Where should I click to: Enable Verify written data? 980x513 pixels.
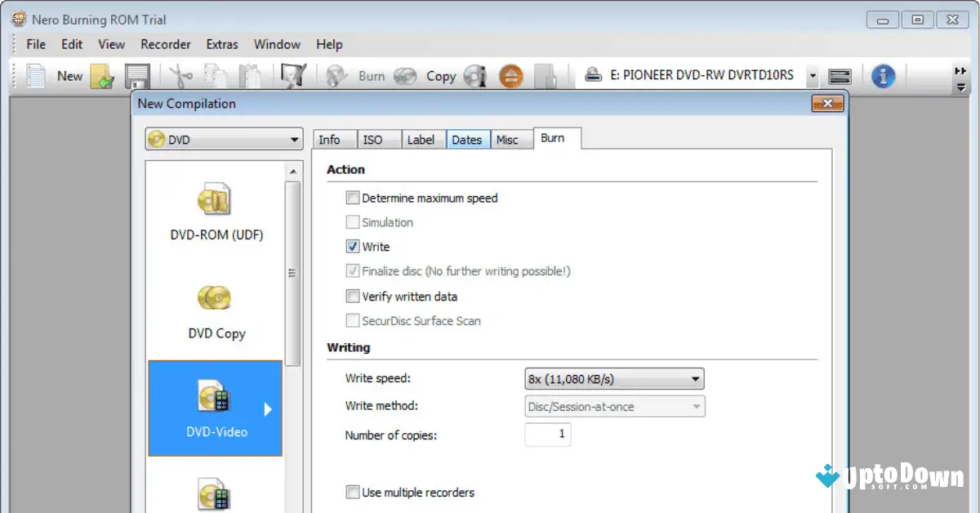(x=353, y=296)
